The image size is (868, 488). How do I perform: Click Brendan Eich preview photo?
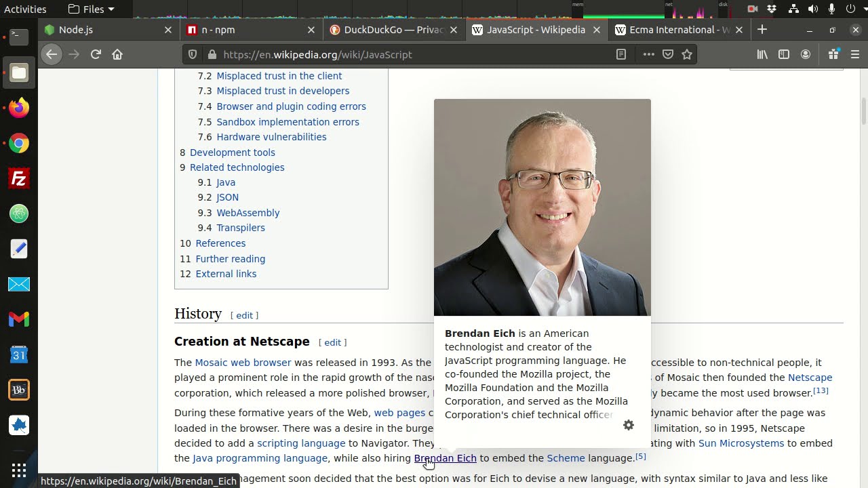coord(542,207)
